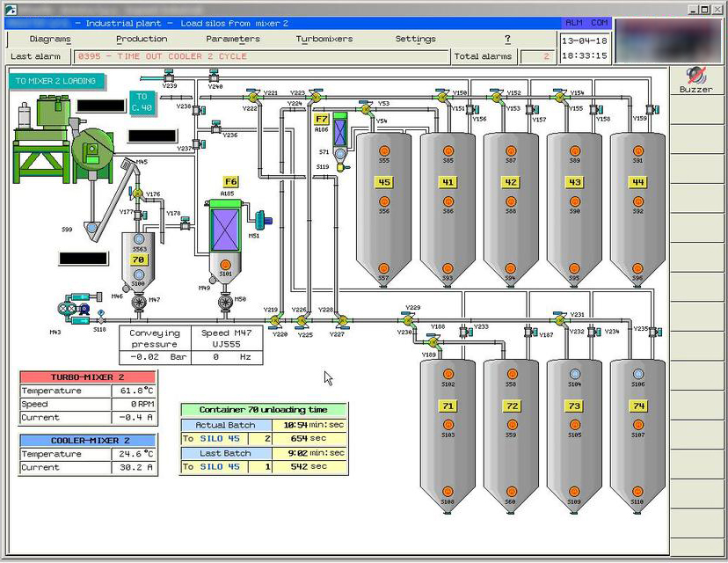The width and height of the screenshot is (728, 563).
Task: Select silo 41 number label
Action: tap(448, 182)
